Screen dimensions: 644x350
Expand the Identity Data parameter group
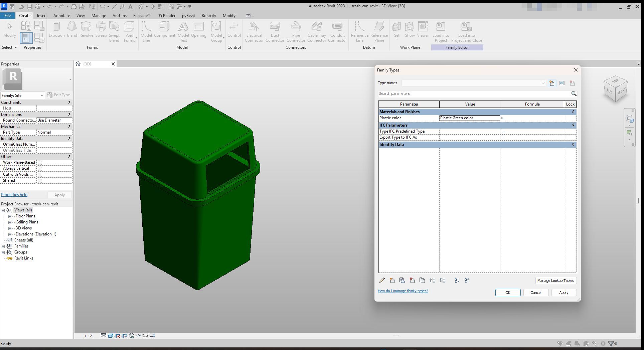pos(573,145)
